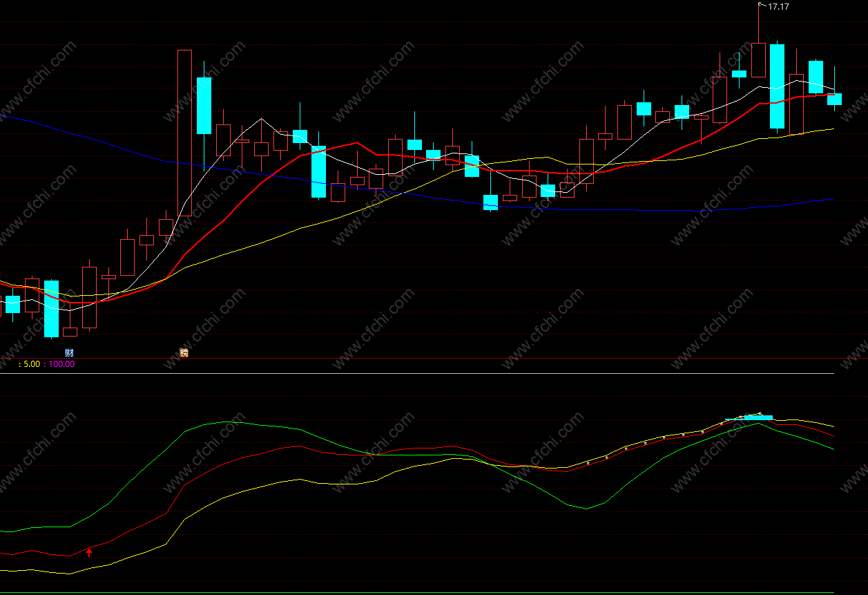Viewport: 868px width, 595px height.
Task: Select the 17.17 high price label
Action: tap(778, 6)
